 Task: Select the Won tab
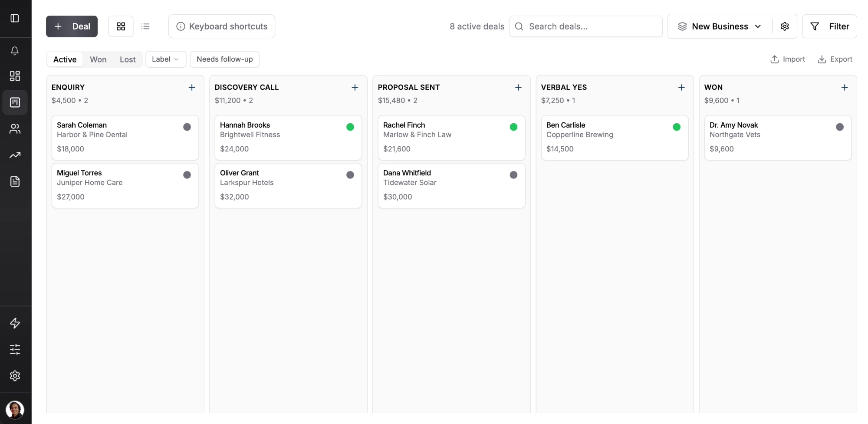tap(98, 59)
